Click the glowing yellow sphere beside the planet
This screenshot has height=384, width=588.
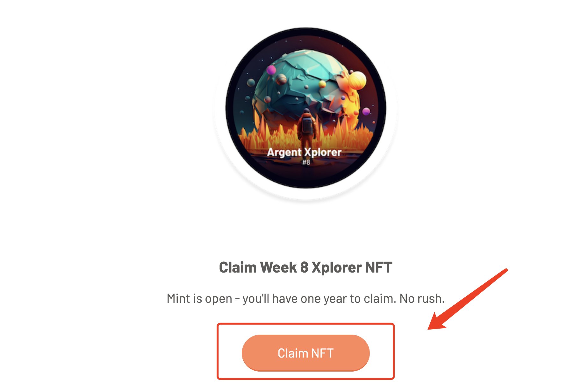tap(357, 80)
